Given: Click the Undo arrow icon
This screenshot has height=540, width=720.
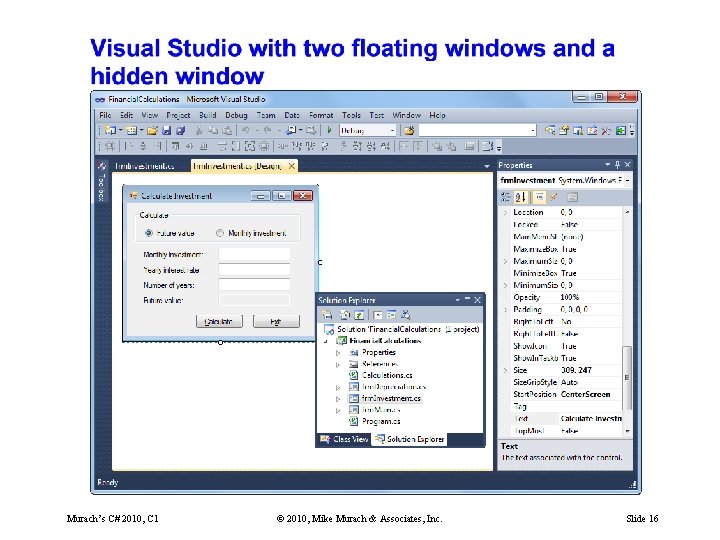Looking at the screenshot, I should point(246,130).
